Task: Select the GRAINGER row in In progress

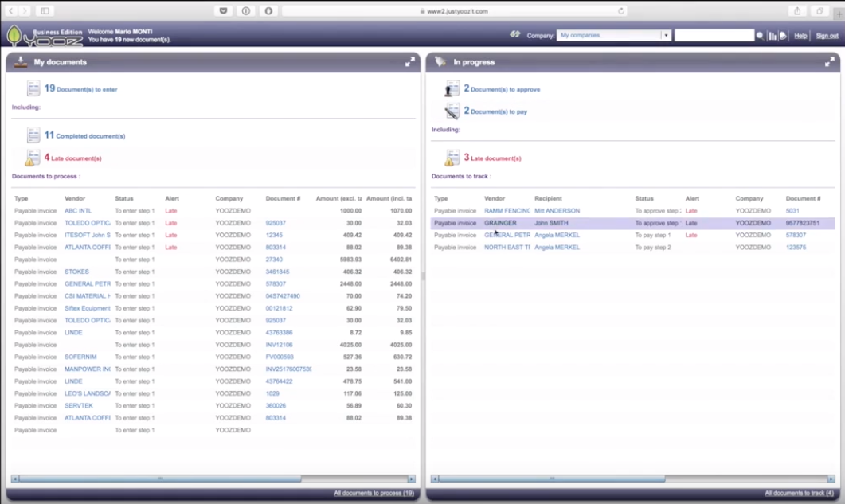Action: coord(632,223)
